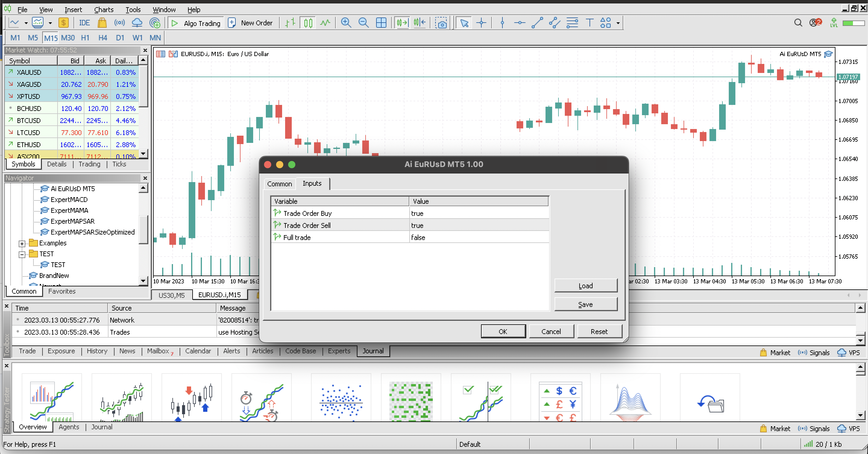
Task: Click the zoom in magnifier icon
Action: [346, 23]
